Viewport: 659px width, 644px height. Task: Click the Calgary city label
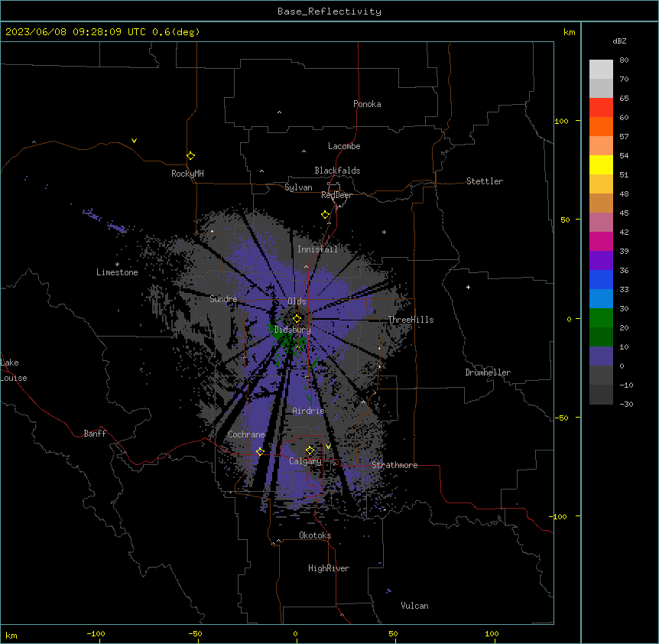pyautogui.click(x=305, y=461)
